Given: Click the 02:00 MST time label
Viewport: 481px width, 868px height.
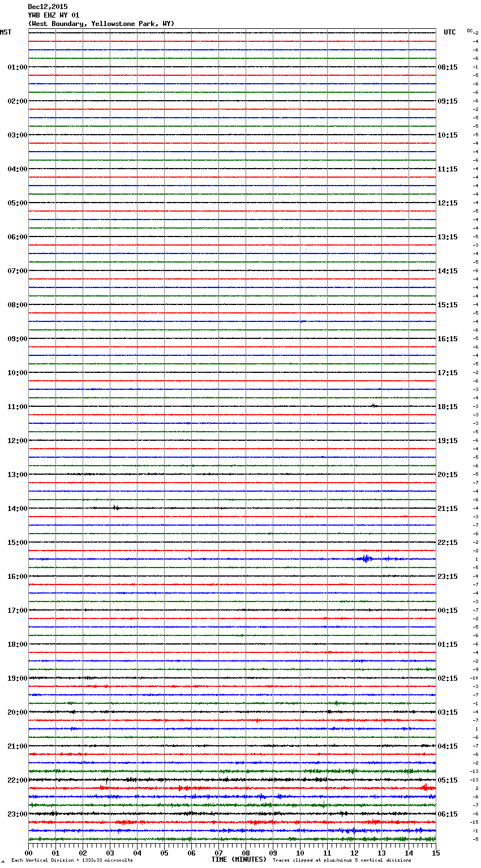Looking at the screenshot, I should coord(18,101).
